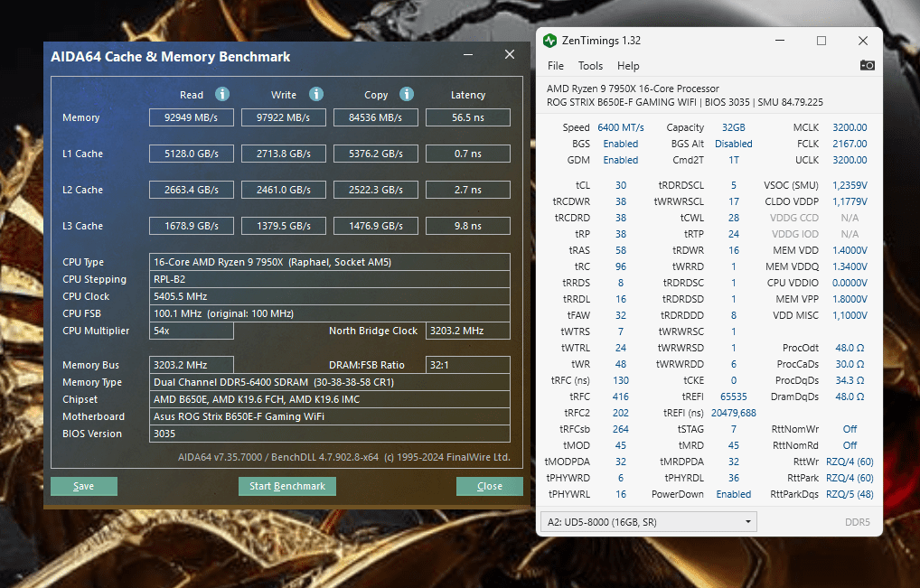Click the tREFI value 65535

point(734,397)
